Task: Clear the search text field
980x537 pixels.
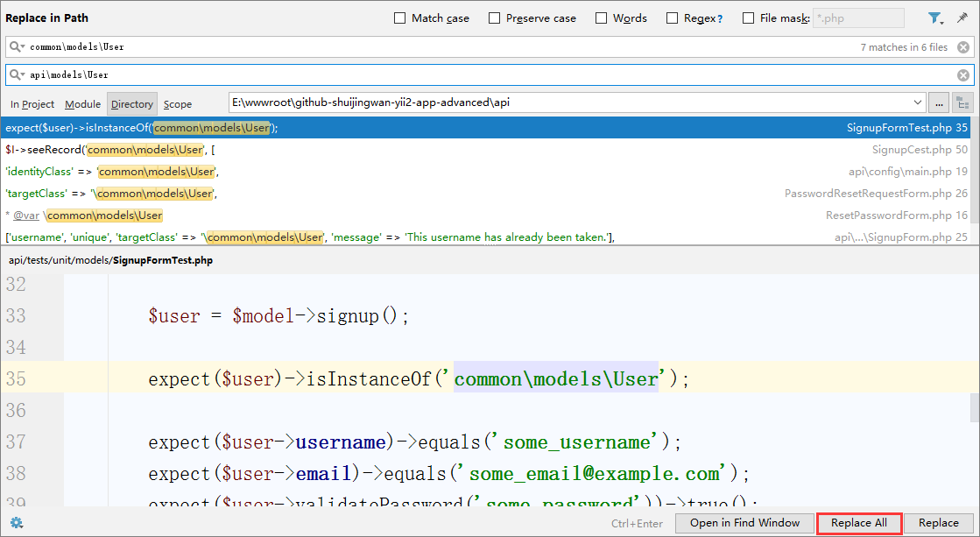Action: 962,47
